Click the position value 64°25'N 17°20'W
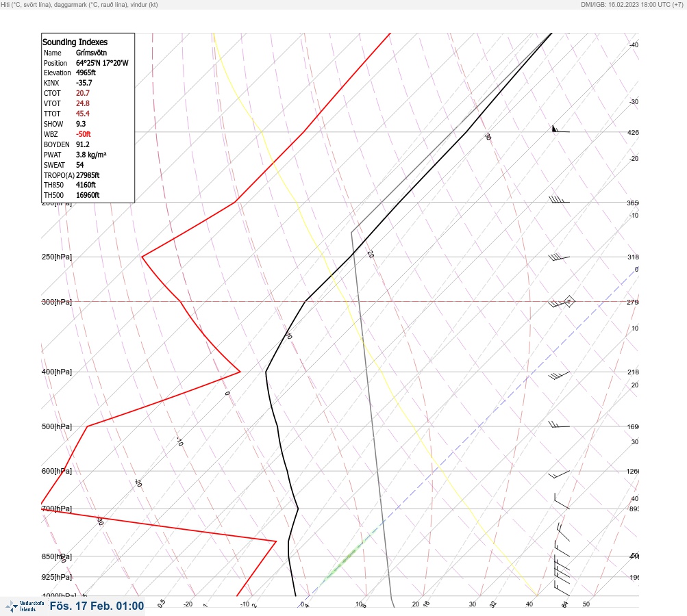 pos(102,63)
